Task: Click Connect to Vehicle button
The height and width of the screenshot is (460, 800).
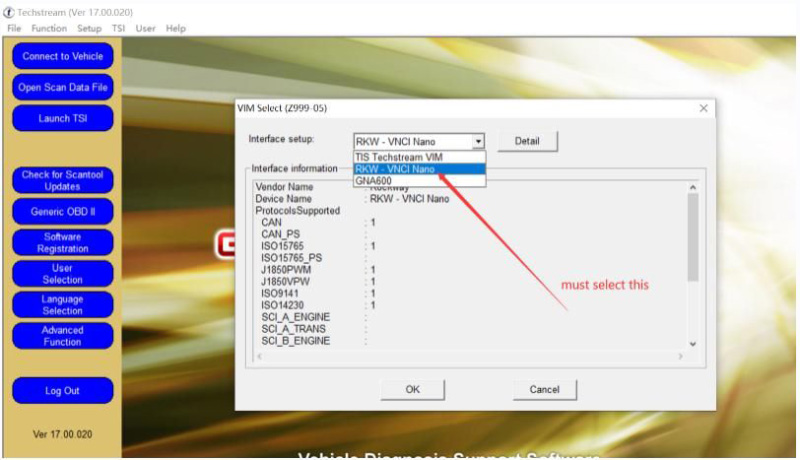Action: pyautogui.click(x=63, y=56)
